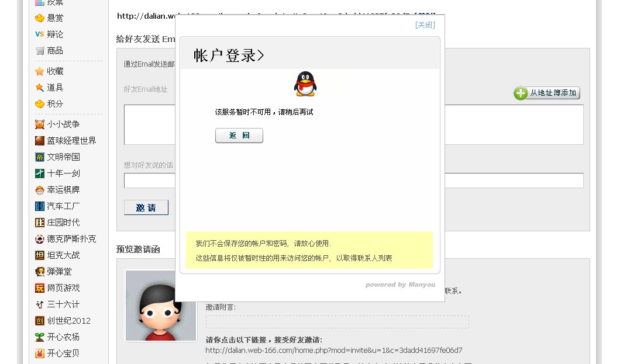This screenshot has height=364, width=630.
Task: Click the 返回 button in dialog
Action: click(239, 136)
